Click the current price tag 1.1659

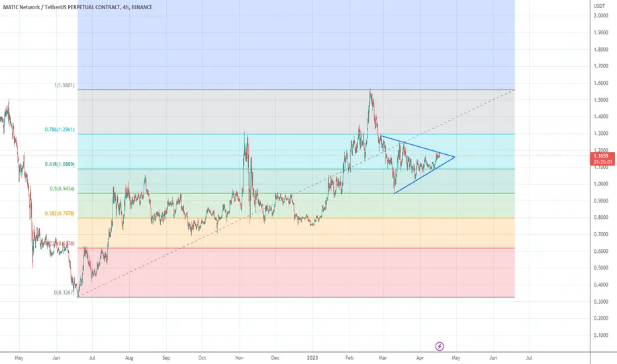coord(601,156)
